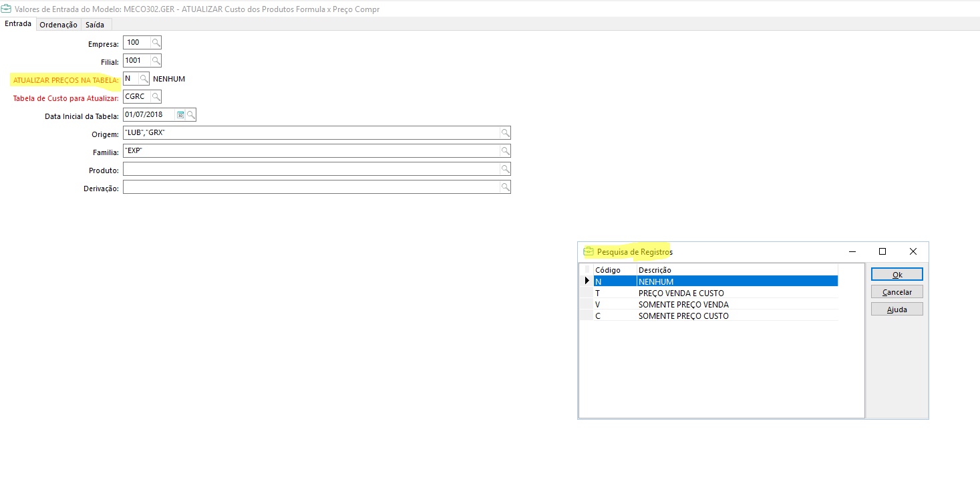980x490 pixels.
Task: Click the Cancelar button in search dialog
Action: pyautogui.click(x=897, y=292)
